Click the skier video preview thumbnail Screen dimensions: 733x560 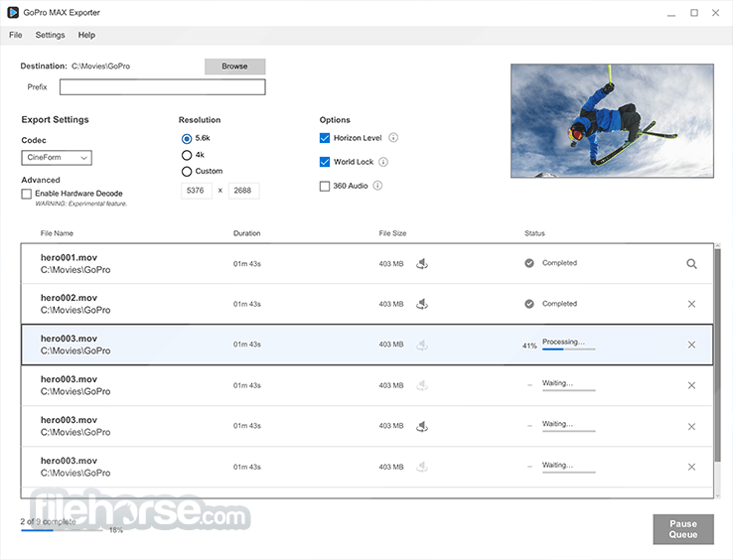[612, 120]
